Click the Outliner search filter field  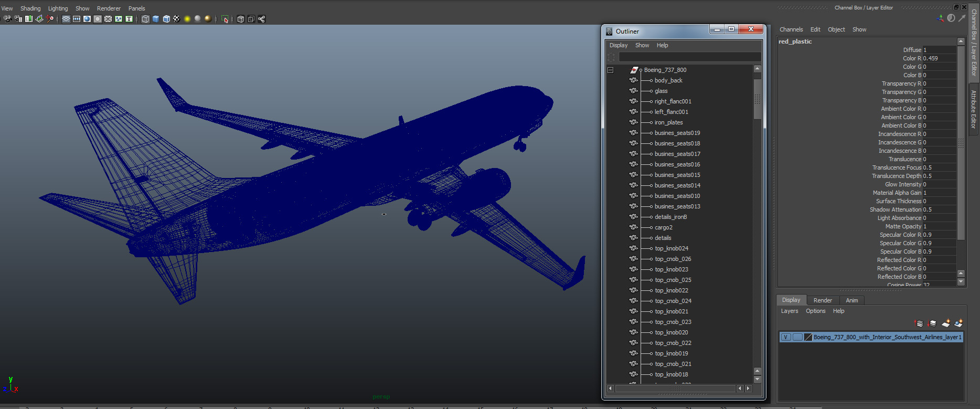(690, 57)
